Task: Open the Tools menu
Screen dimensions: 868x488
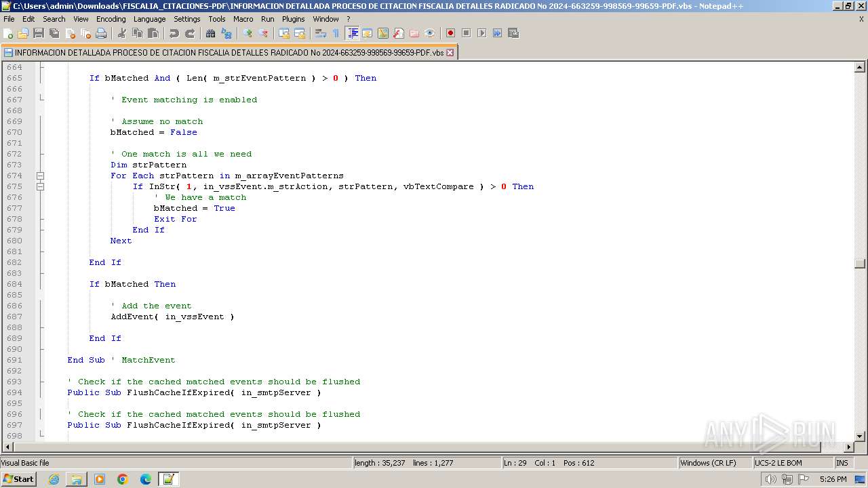Action: (x=217, y=19)
